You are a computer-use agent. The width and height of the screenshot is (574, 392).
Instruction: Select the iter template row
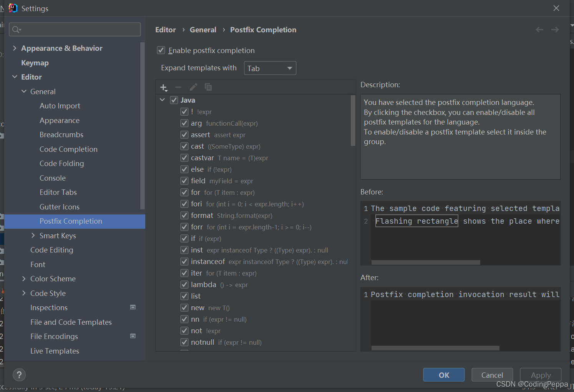tap(254, 273)
